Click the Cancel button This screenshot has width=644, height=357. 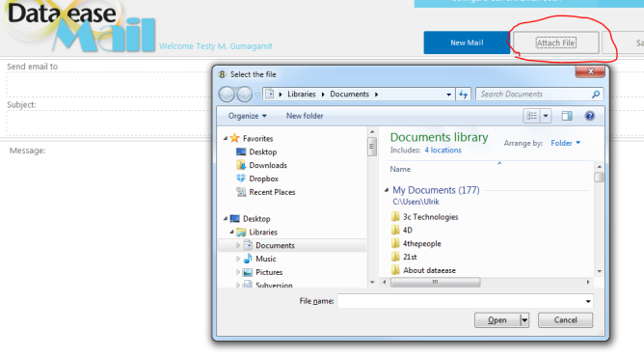tap(565, 320)
